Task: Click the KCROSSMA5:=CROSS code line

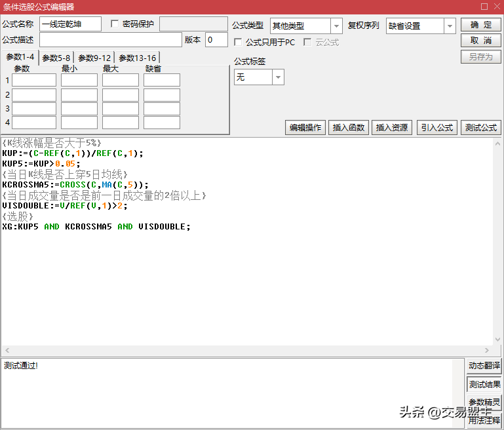Action: point(75,185)
